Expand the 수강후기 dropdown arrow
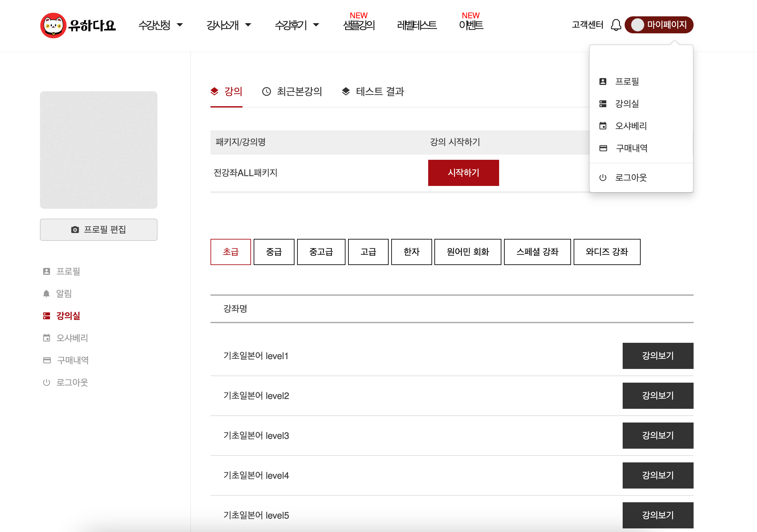Image resolution: width=757 pixels, height=532 pixels. pyautogui.click(x=316, y=25)
